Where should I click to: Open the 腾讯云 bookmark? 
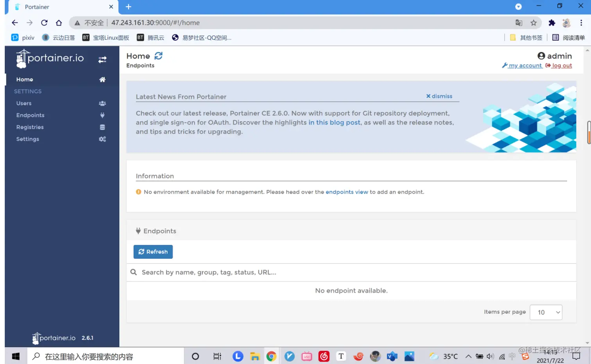tap(150, 38)
